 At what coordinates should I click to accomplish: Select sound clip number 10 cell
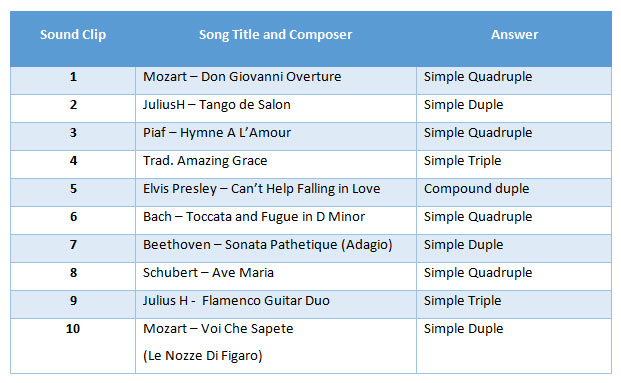coord(73,346)
